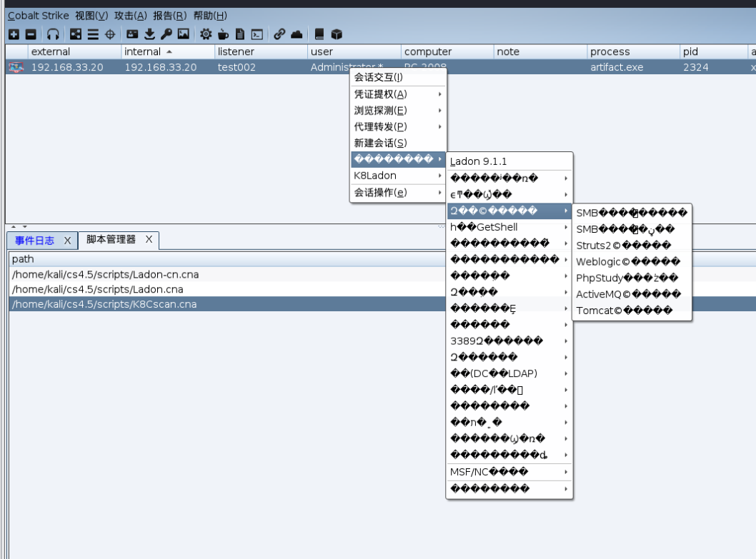The image size is (756, 559).
Task: Select the Weblogic exploit entry
Action: point(632,262)
